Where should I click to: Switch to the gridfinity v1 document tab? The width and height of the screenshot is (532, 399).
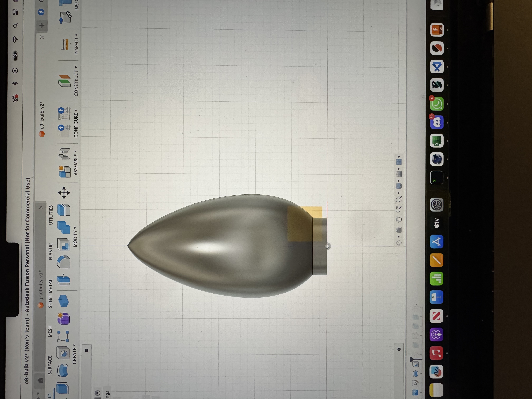click(x=41, y=289)
